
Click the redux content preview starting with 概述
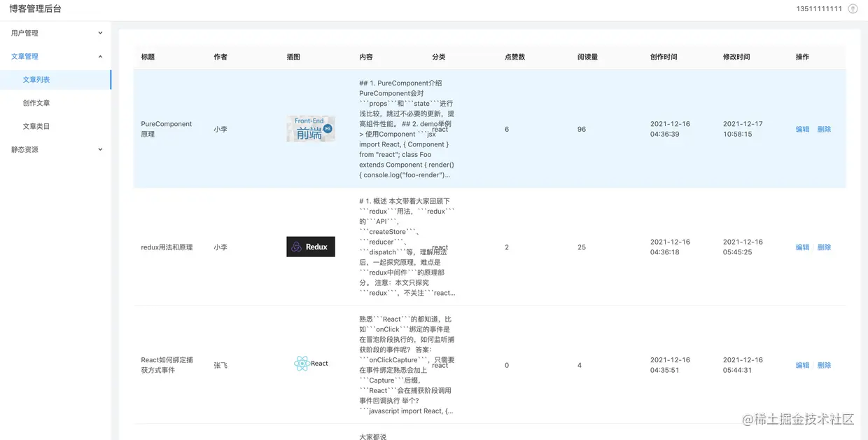tap(407, 247)
